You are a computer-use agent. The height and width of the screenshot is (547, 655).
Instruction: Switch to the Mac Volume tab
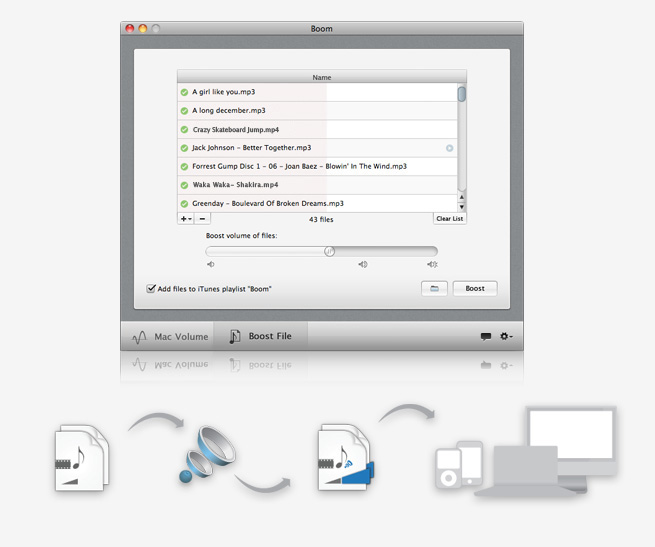pos(169,336)
